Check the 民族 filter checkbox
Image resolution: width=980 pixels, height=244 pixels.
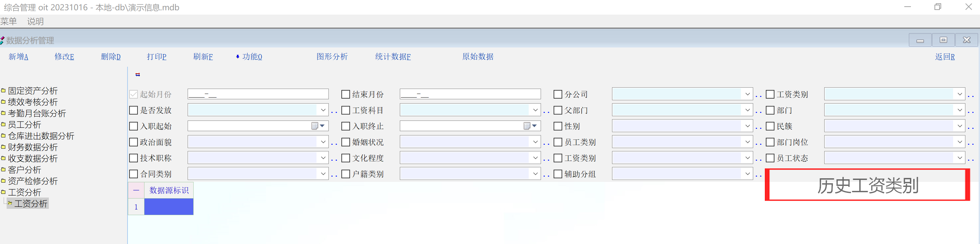pos(770,126)
